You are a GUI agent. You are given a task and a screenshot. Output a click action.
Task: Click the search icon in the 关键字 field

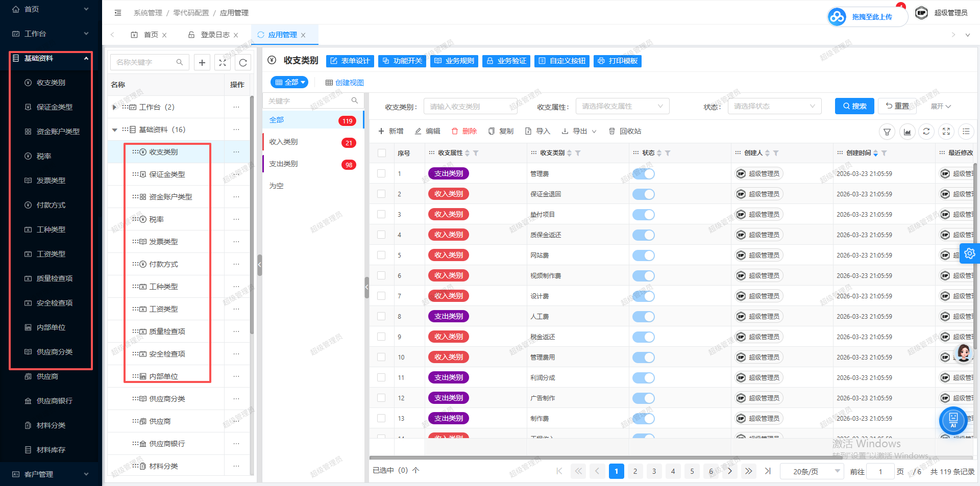pyautogui.click(x=355, y=100)
